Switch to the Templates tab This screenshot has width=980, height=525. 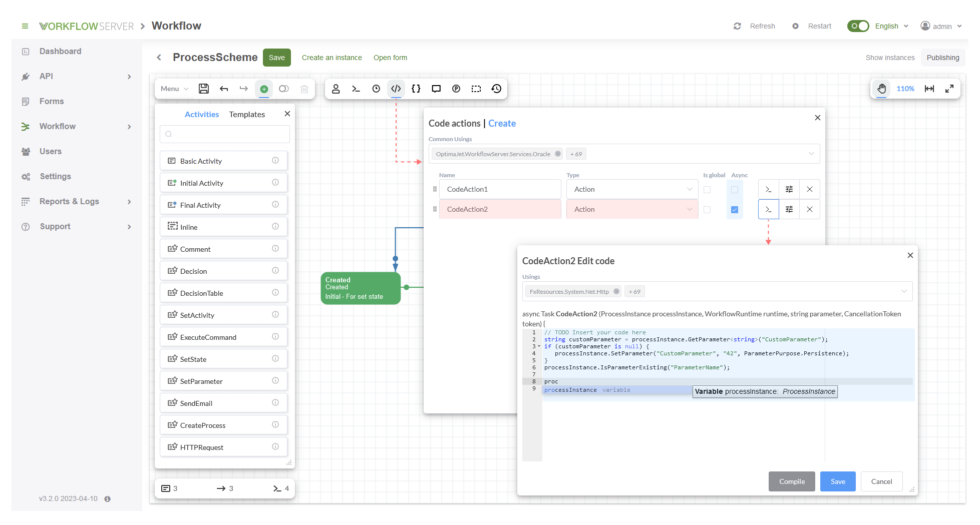point(247,114)
